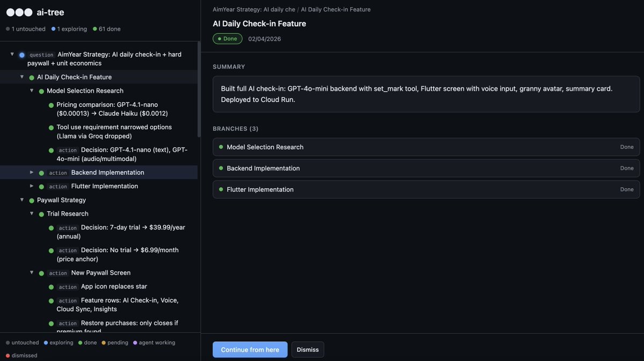Click green dot next to Model Selection Research in tree
The image size is (644, 361).
click(41, 92)
